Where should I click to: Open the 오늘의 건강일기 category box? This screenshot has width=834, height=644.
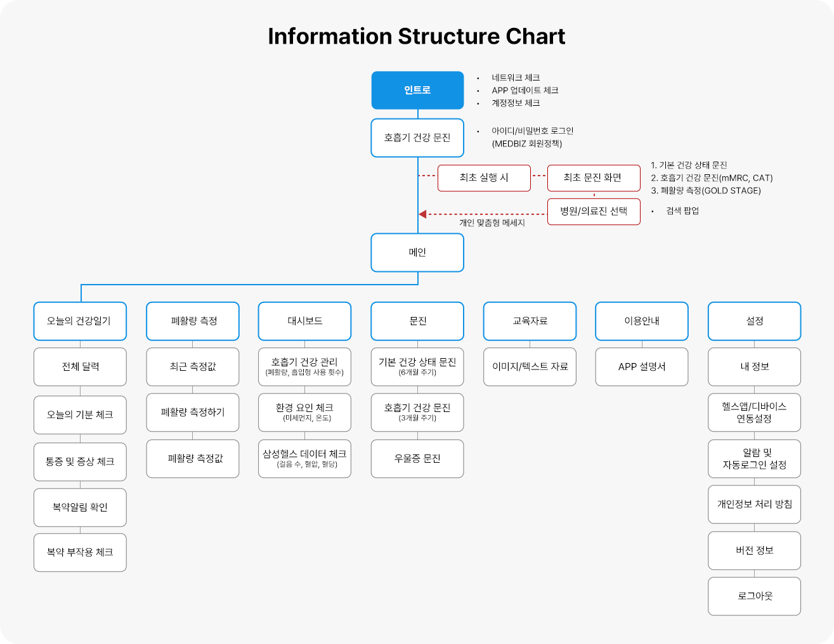click(x=80, y=321)
